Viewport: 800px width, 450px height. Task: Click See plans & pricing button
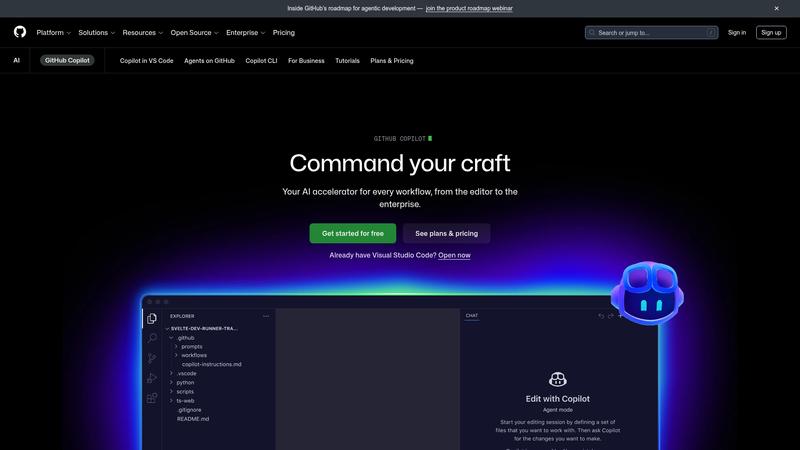point(446,233)
